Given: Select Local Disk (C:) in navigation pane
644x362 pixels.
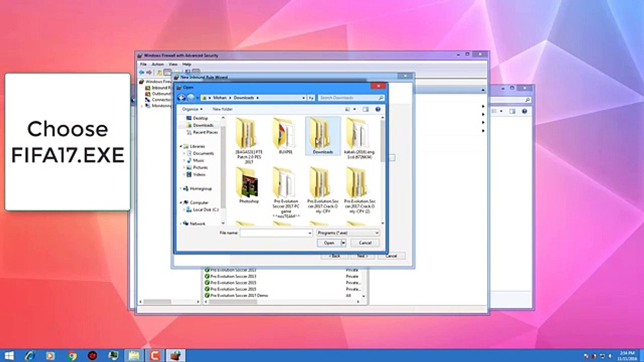Looking at the screenshot, I should (x=205, y=210).
